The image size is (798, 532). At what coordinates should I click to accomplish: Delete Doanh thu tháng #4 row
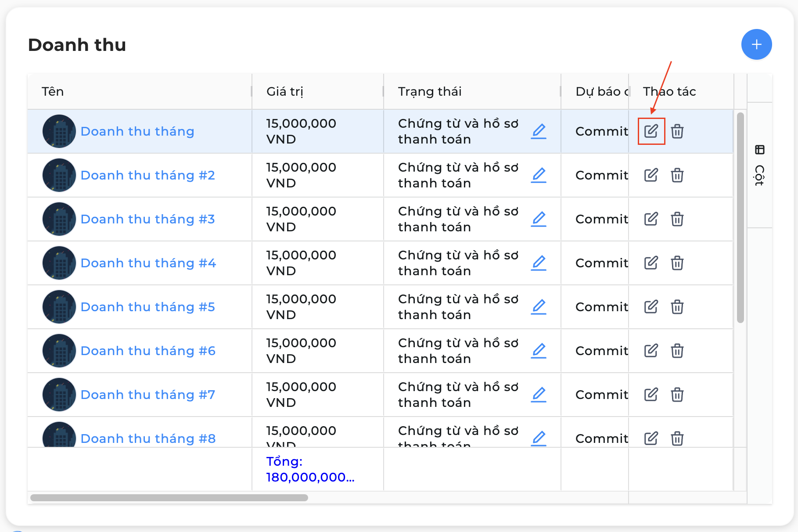point(677,263)
